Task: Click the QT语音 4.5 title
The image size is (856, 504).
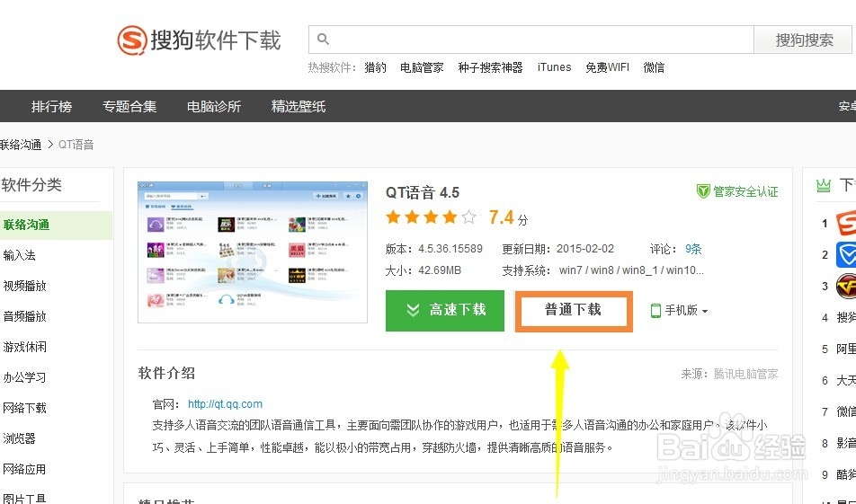Action: point(423,192)
